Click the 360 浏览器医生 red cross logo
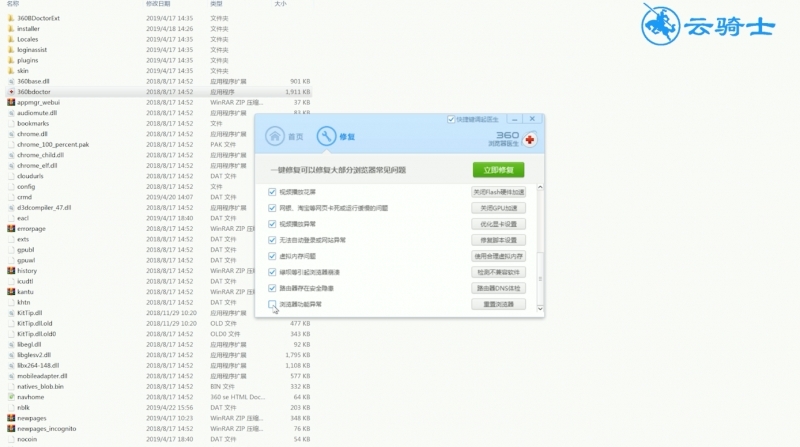Viewport: 800px width, 447px height. [x=530, y=139]
